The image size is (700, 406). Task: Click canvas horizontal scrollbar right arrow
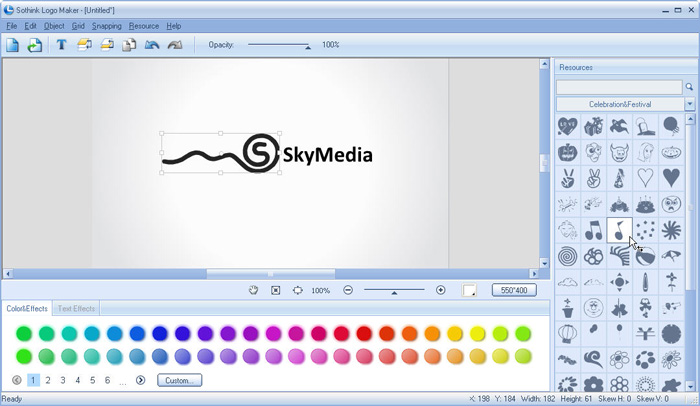pos(534,273)
